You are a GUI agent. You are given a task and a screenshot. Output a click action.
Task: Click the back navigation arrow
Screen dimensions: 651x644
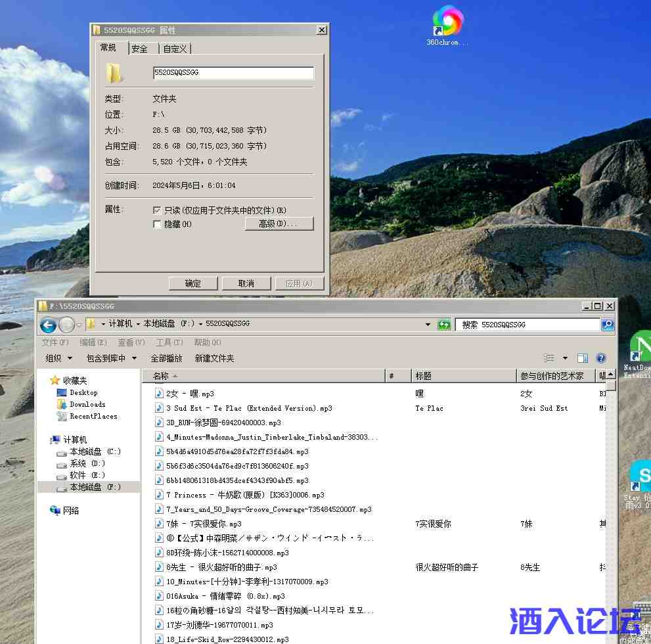tap(48, 325)
